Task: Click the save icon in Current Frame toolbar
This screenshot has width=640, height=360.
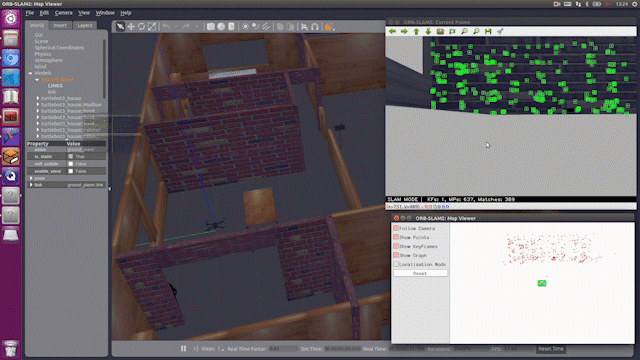Action: point(488,31)
